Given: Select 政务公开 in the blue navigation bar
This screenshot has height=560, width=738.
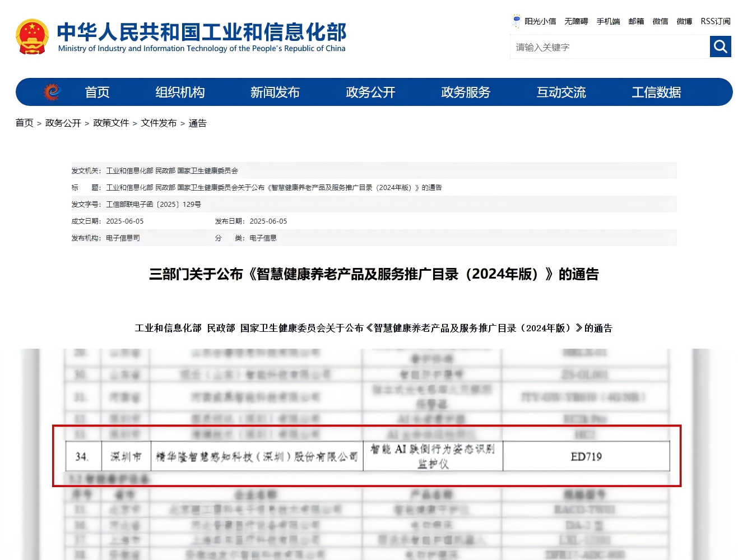Looking at the screenshot, I should point(370,92).
